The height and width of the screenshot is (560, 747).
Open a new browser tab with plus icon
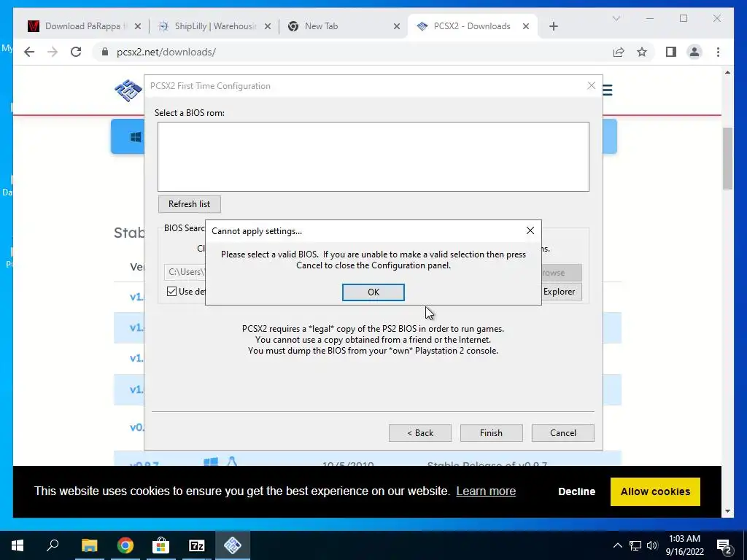tap(553, 26)
